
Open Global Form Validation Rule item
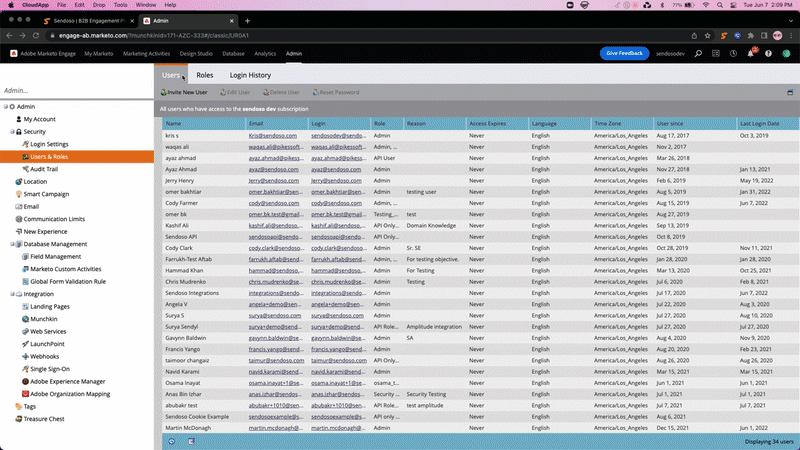64,282
